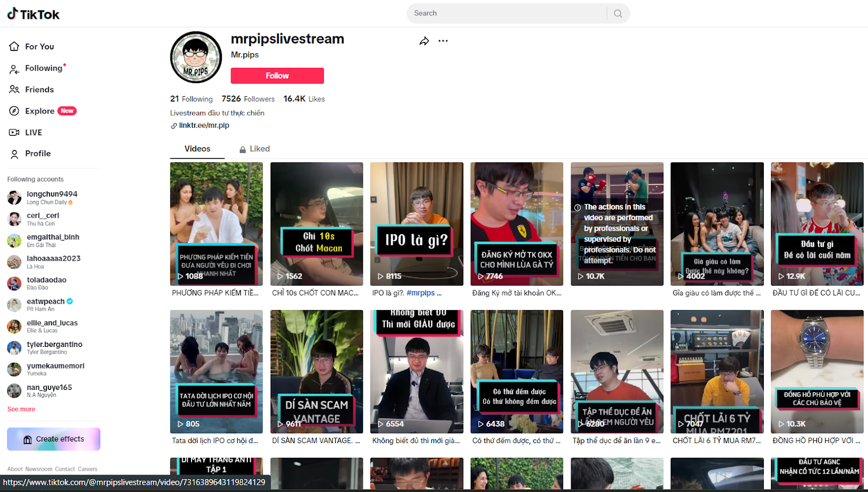Click into the Search field
The image size is (868, 492).
pos(507,14)
